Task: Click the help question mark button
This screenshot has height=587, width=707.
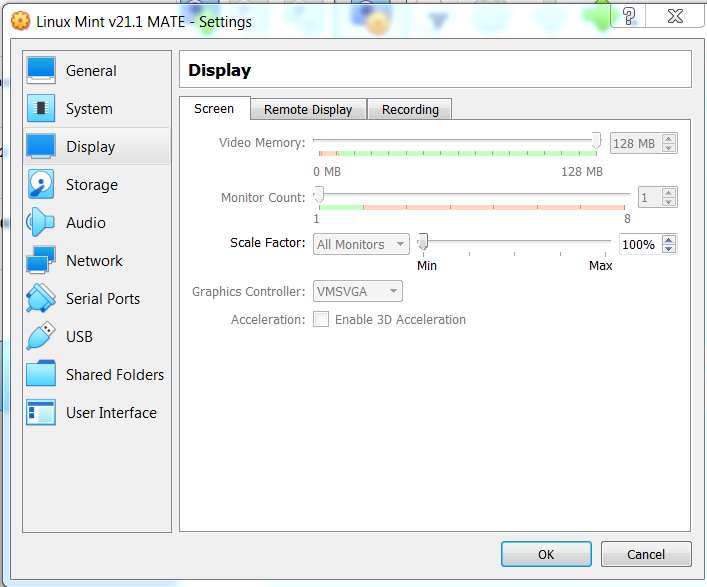Action: point(629,16)
